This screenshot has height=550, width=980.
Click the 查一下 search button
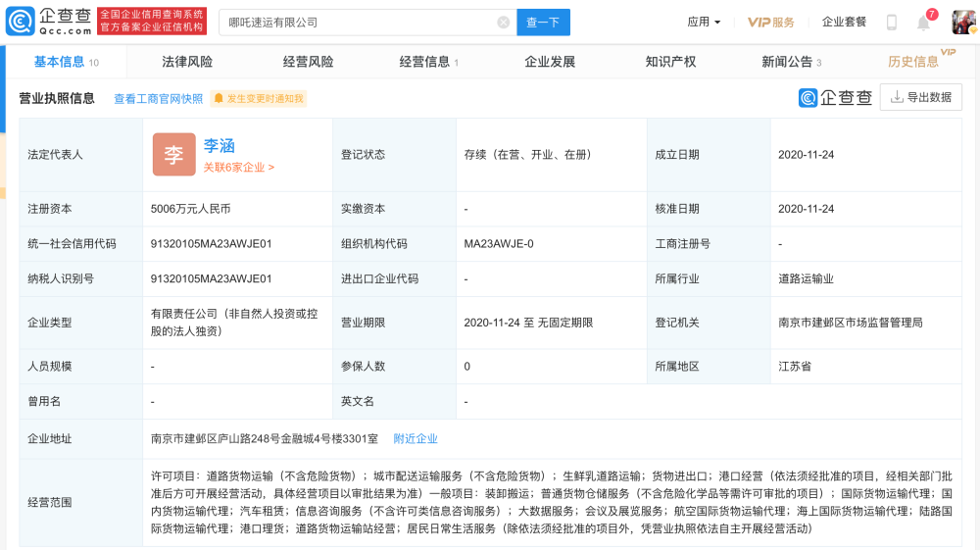543,23
